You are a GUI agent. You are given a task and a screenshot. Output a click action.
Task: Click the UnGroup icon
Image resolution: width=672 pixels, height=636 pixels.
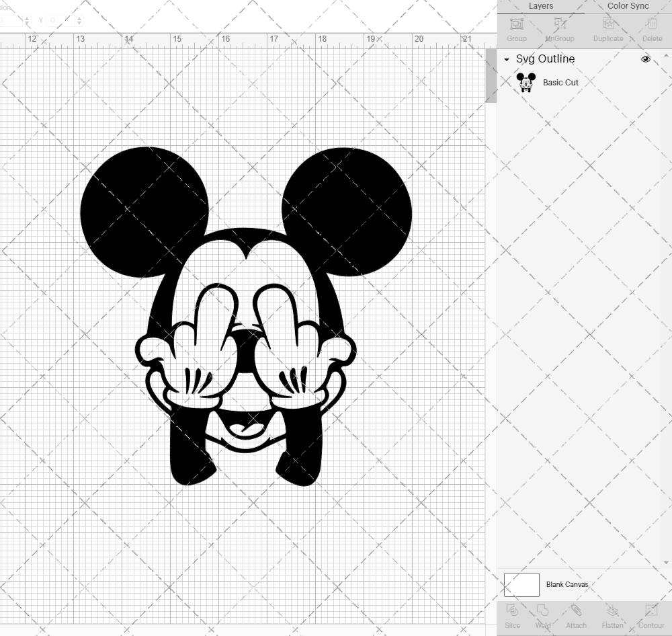559,24
